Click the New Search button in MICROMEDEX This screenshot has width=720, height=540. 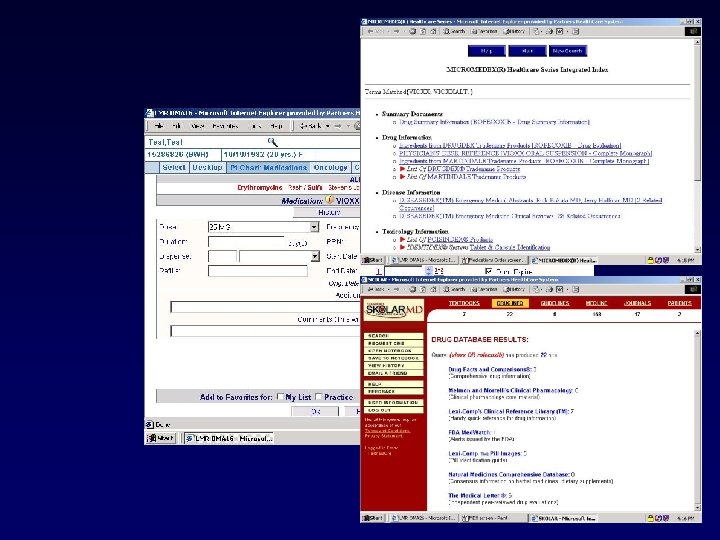pyautogui.click(x=568, y=51)
